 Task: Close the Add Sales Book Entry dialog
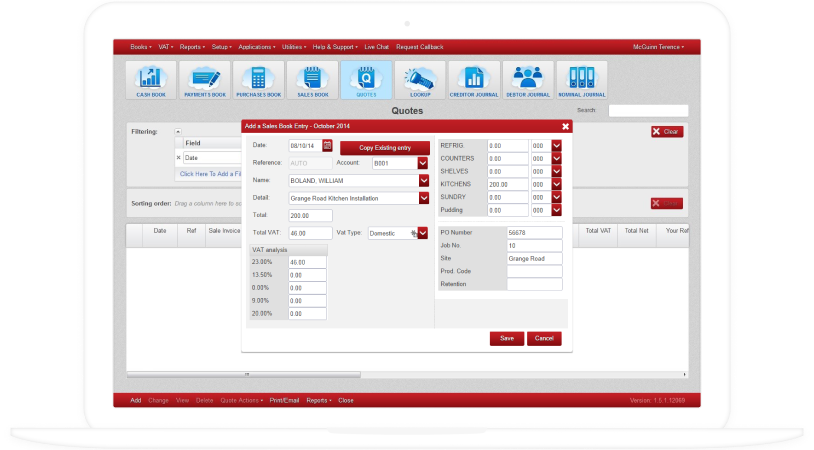pyautogui.click(x=565, y=126)
